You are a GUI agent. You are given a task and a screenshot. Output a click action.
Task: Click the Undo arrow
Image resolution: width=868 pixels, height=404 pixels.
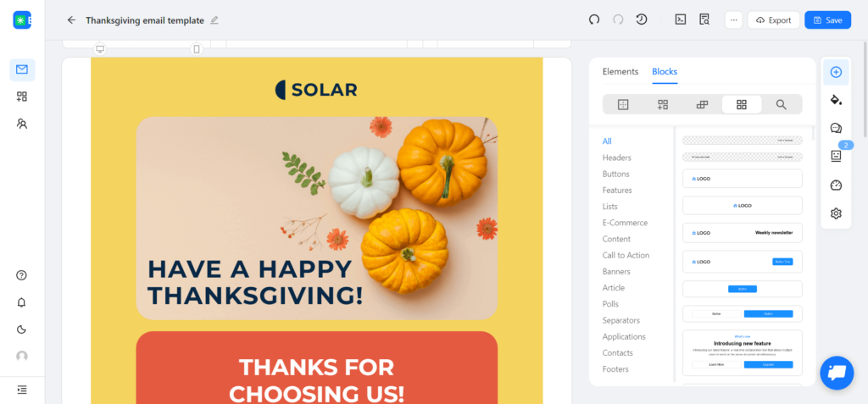click(x=594, y=20)
